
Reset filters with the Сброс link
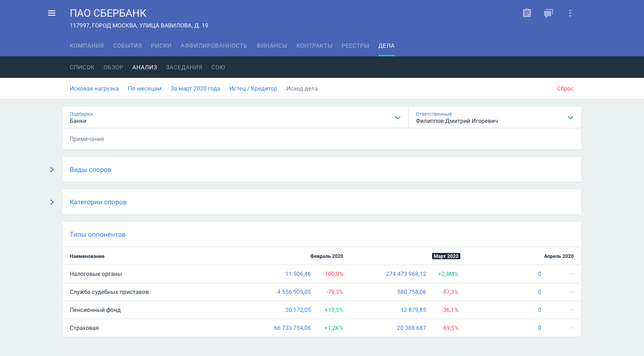click(565, 89)
